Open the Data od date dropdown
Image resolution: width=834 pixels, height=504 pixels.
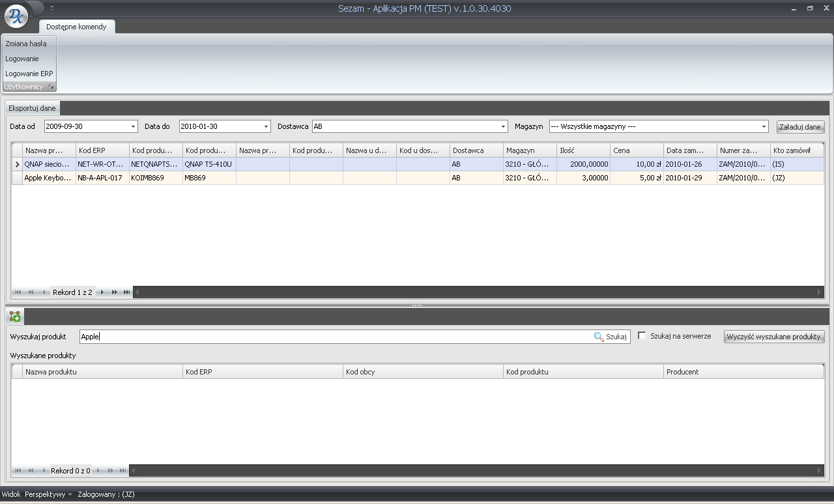tap(134, 126)
